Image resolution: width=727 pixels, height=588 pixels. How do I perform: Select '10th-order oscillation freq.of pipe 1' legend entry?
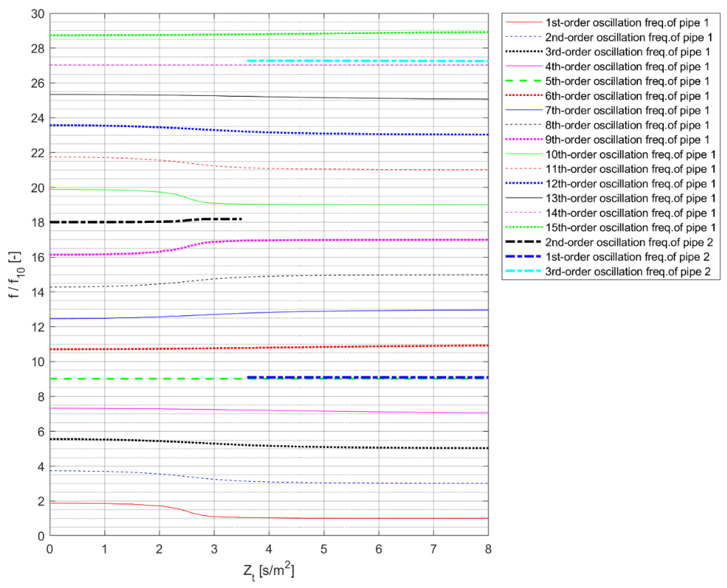tap(630, 155)
